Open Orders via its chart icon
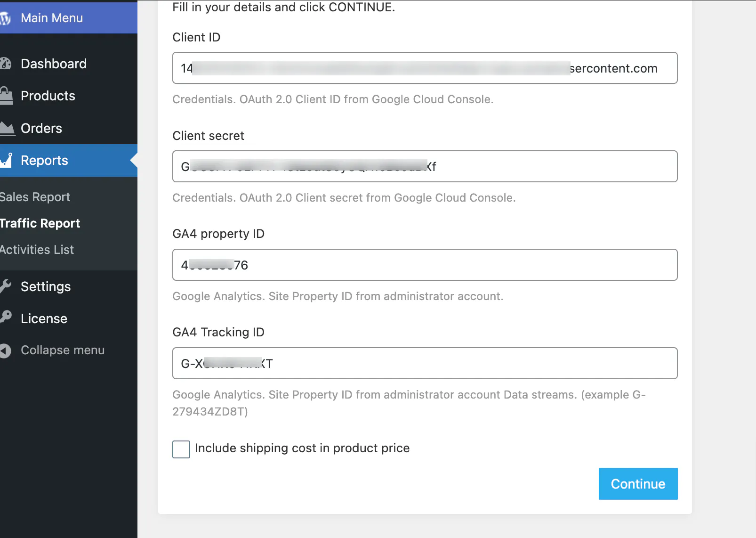This screenshot has width=756, height=538. pyautogui.click(x=7, y=128)
